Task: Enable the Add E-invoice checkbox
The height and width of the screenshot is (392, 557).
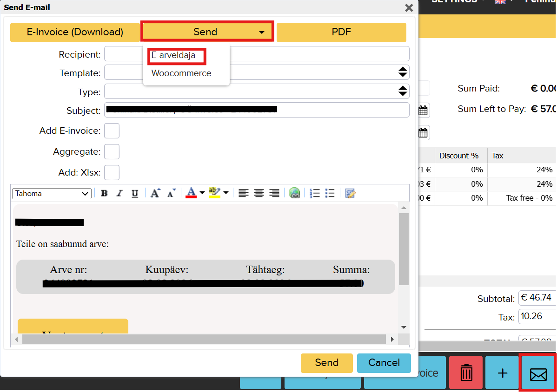Action: 112,131
